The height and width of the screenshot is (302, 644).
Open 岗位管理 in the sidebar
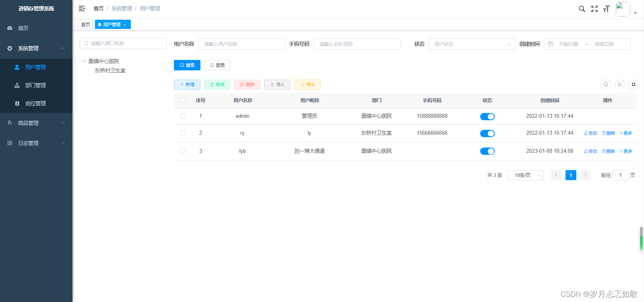[36, 103]
